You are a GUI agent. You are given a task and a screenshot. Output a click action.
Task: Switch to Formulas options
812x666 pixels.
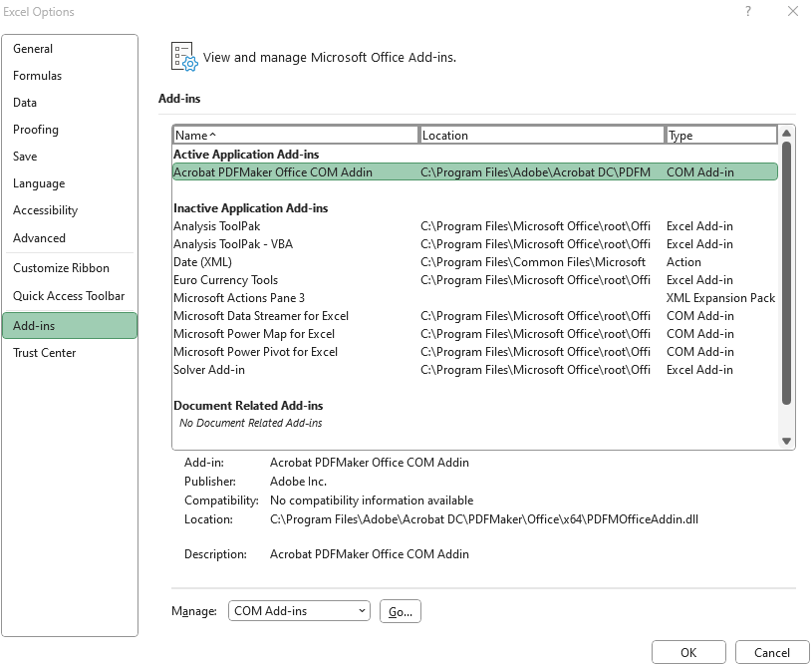click(x=70, y=76)
